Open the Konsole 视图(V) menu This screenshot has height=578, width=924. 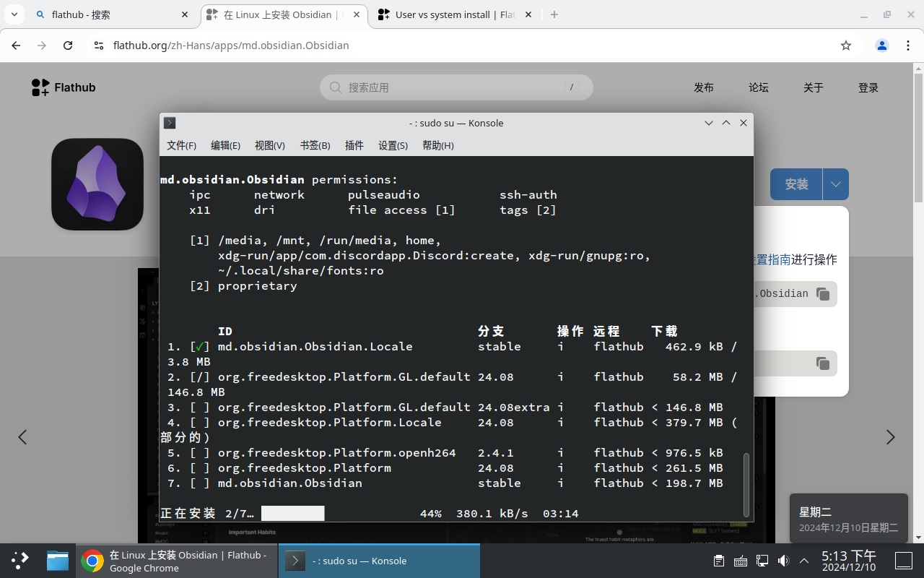click(x=270, y=145)
